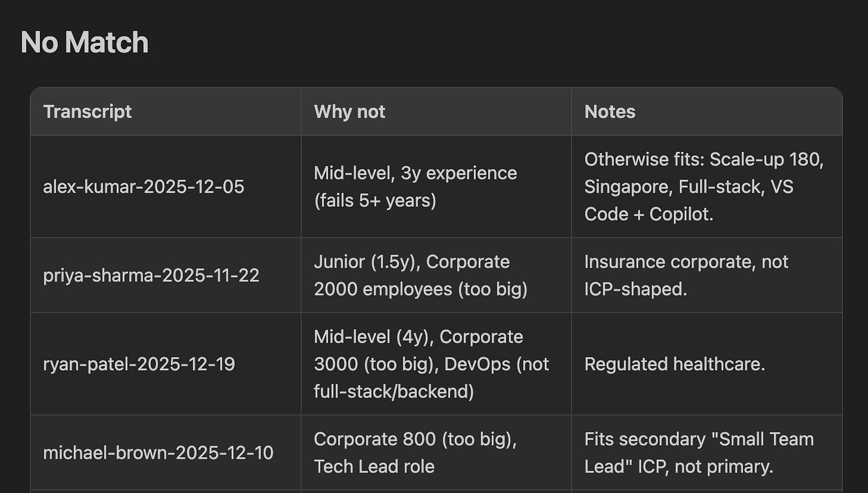Click the "Insurance corporate" notes cell
The width and height of the screenshot is (868, 493).
coord(706,275)
